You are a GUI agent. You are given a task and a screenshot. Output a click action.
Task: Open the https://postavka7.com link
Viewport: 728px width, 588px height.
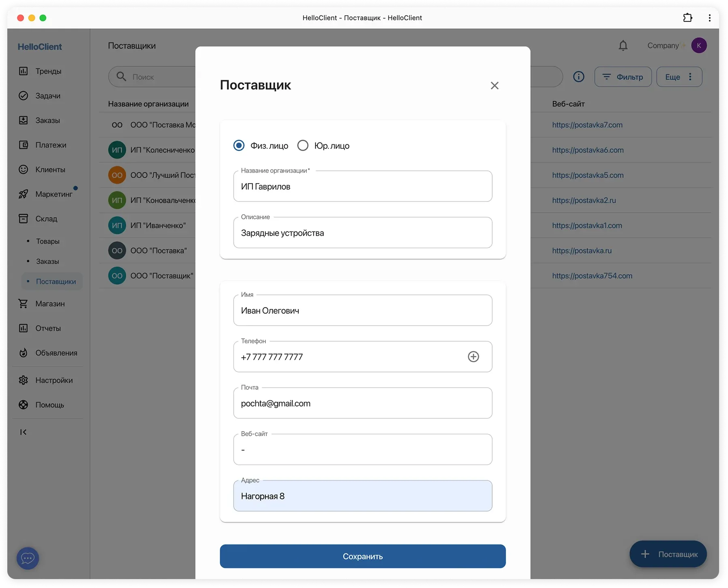coord(587,125)
